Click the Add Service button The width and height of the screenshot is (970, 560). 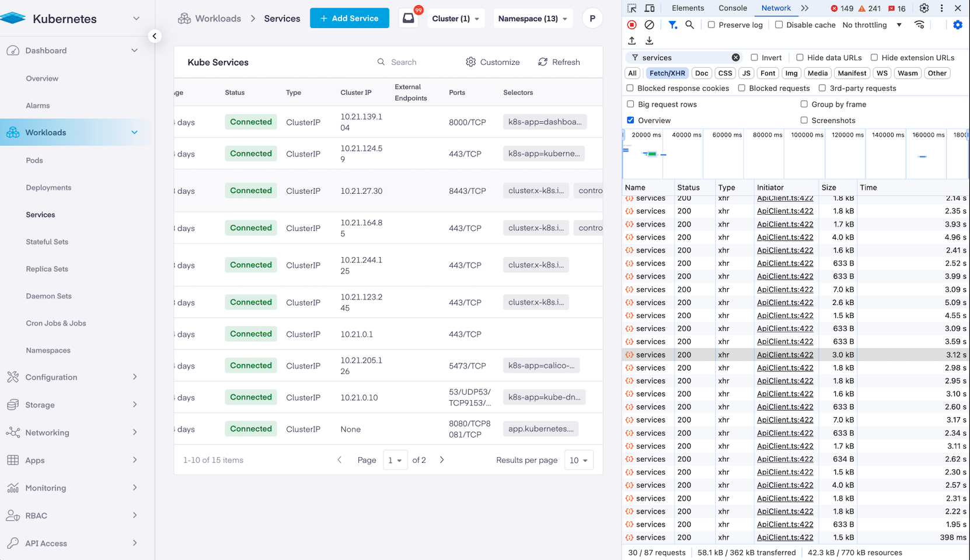point(349,18)
